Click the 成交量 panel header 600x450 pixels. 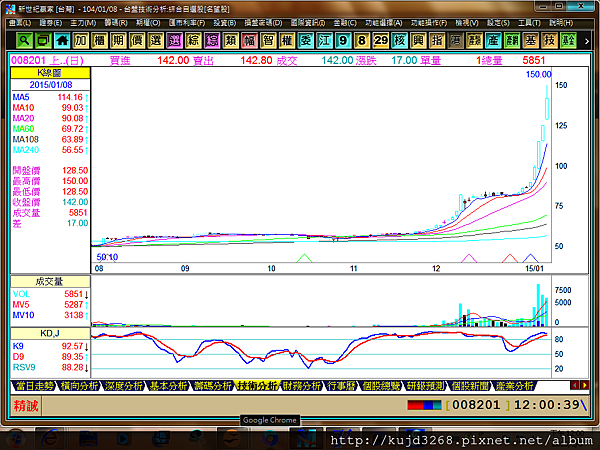50,282
